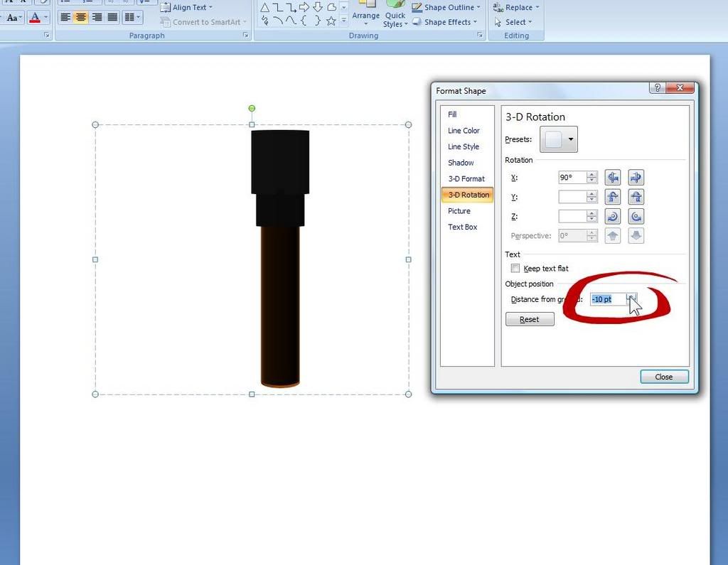This screenshot has width=728, height=565.
Task: Move down one row in the shapes gallery
Action: tap(344, 7)
